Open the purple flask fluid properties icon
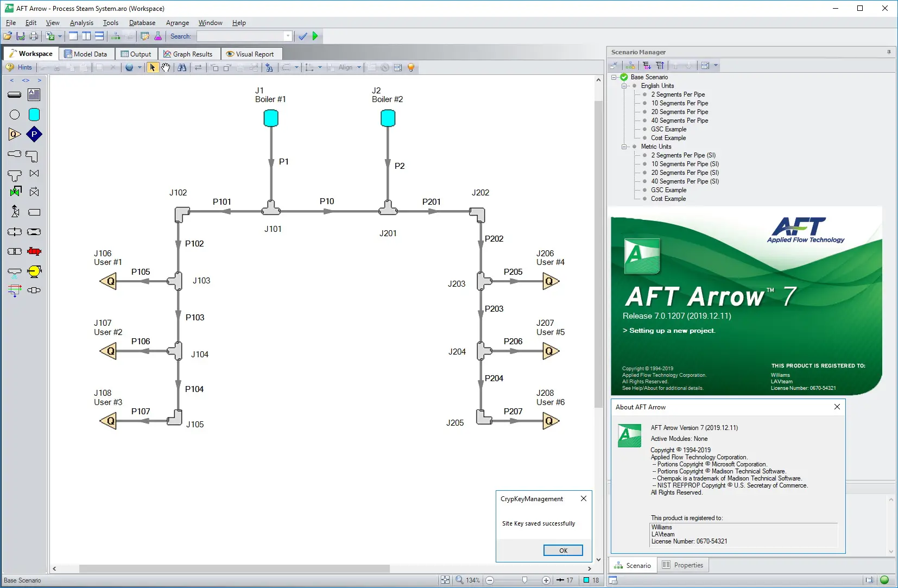 (158, 36)
